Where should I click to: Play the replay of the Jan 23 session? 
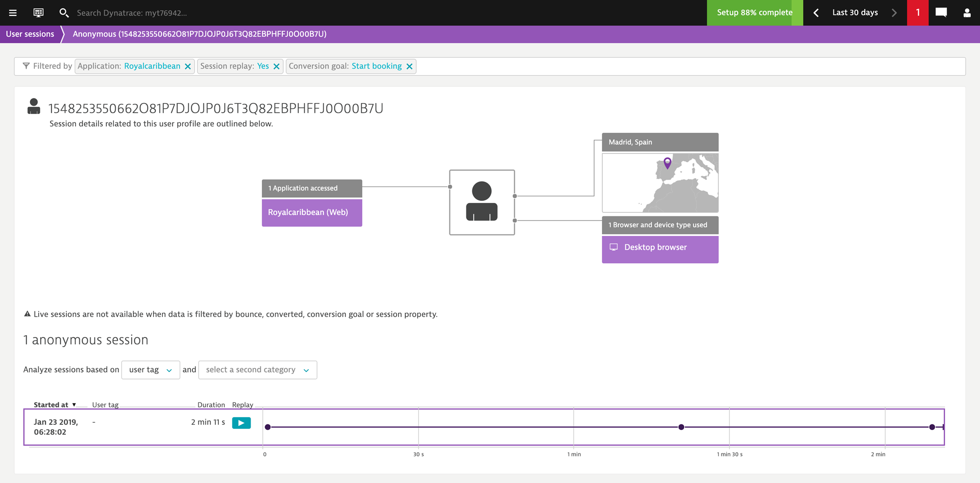(241, 422)
